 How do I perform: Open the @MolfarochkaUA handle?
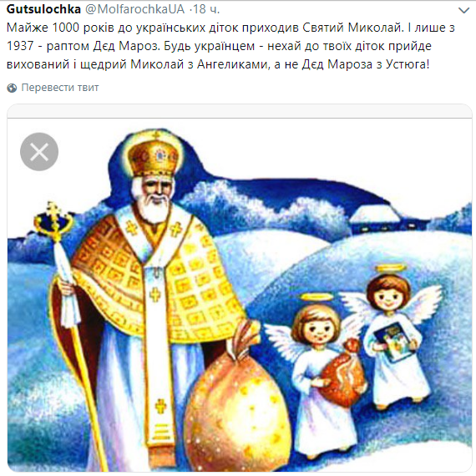(134, 9)
